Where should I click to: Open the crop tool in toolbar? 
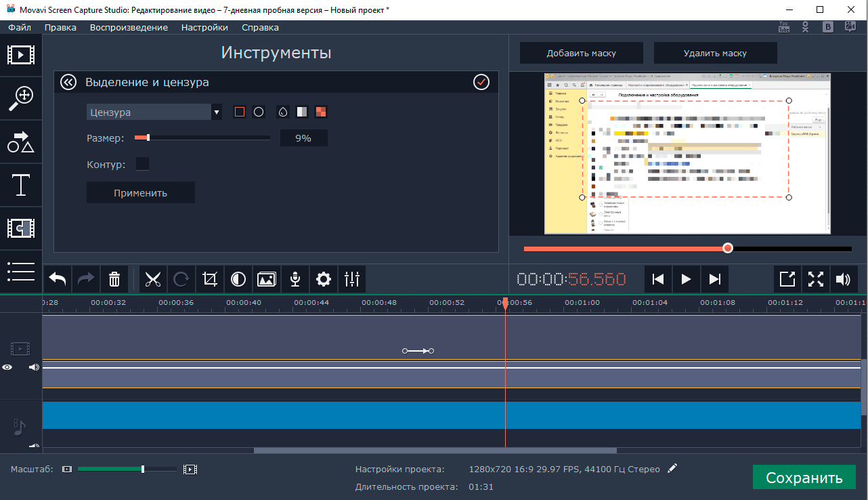tap(210, 278)
